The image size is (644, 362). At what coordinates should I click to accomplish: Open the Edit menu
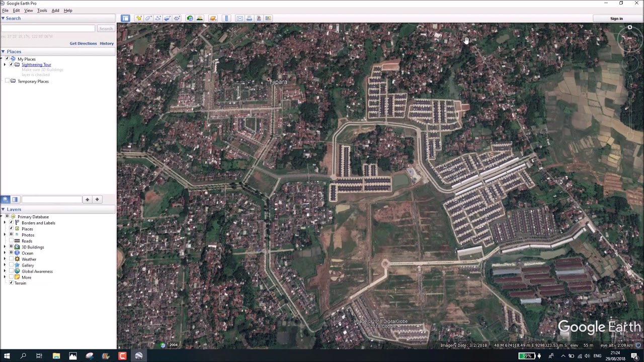(x=16, y=11)
